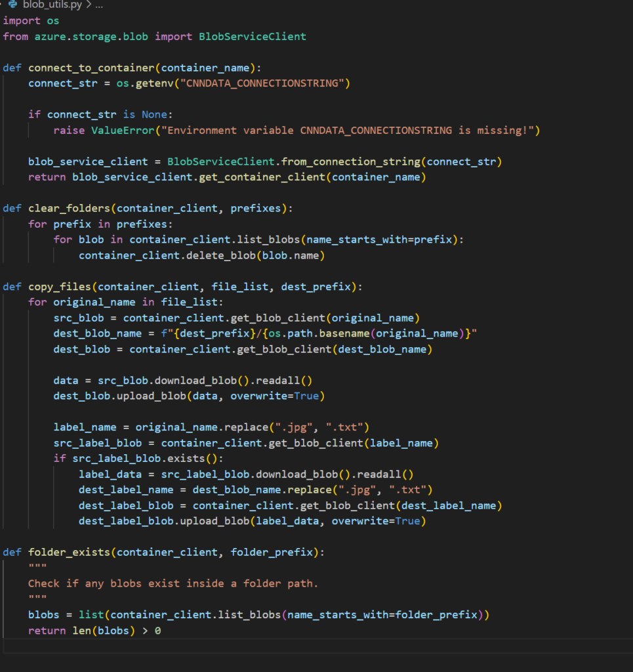This screenshot has height=672, width=633.
Task: Open the blob_utils.py breadcrumb item
Action: click(x=52, y=5)
